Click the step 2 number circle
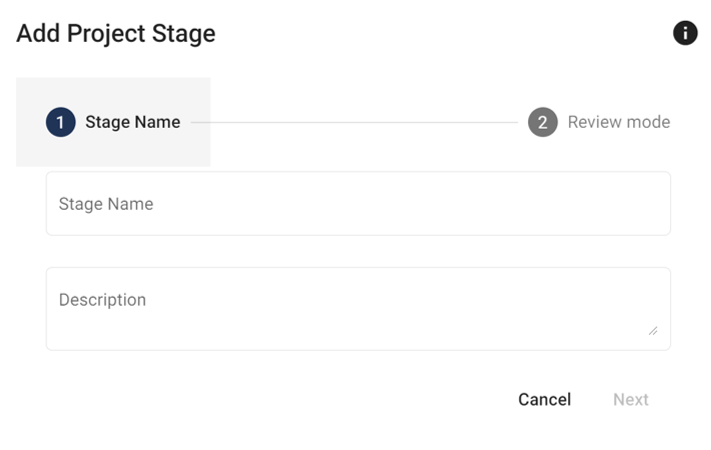 [x=543, y=122]
